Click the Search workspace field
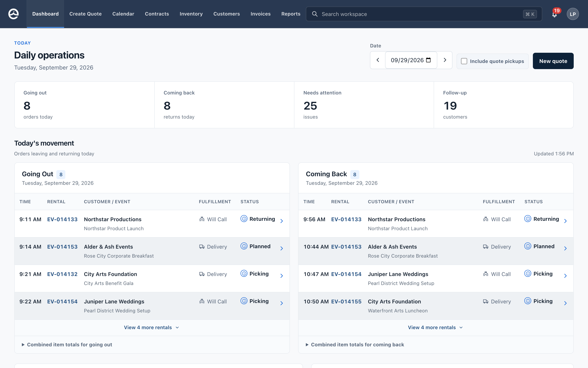The width and height of the screenshot is (588, 368). 424,14
